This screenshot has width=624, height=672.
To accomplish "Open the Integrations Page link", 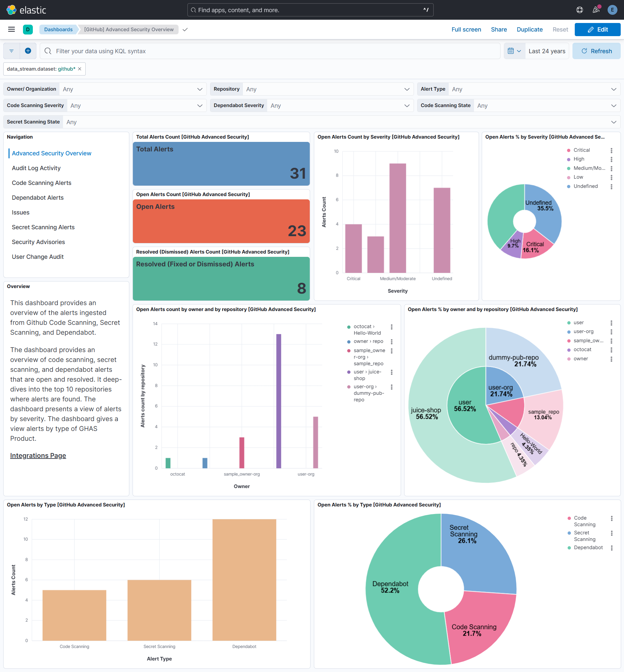I will tap(38, 456).
